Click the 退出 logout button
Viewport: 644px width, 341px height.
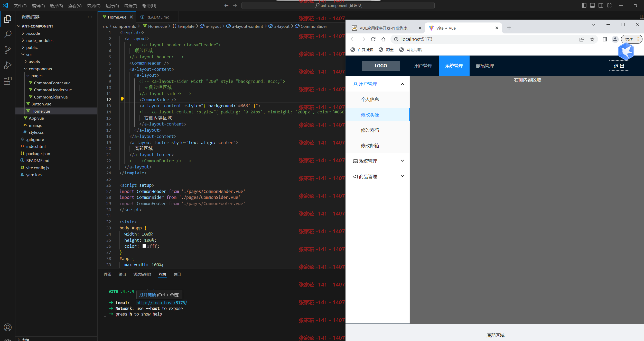(x=619, y=66)
